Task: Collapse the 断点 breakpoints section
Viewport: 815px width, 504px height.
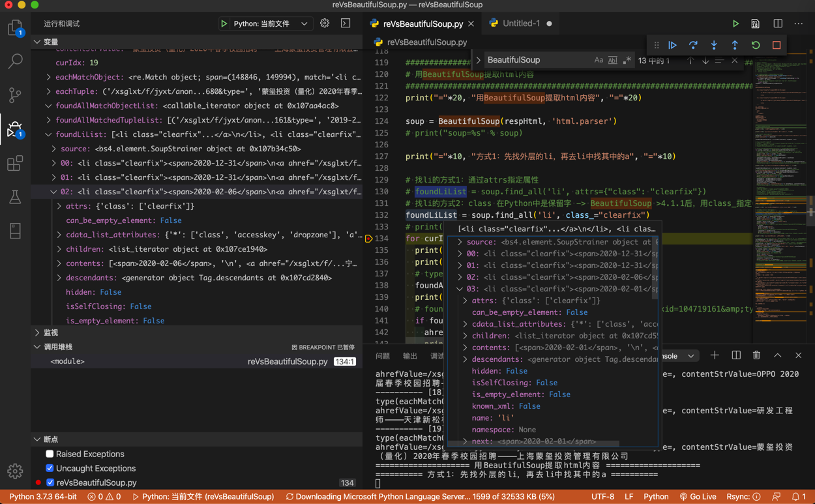Action: pyautogui.click(x=37, y=439)
